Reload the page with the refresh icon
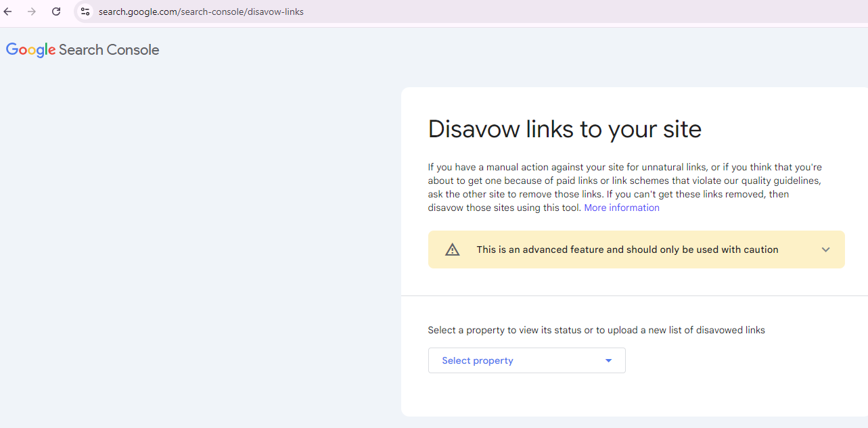Viewport: 868px width, 428px height. (56, 11)
